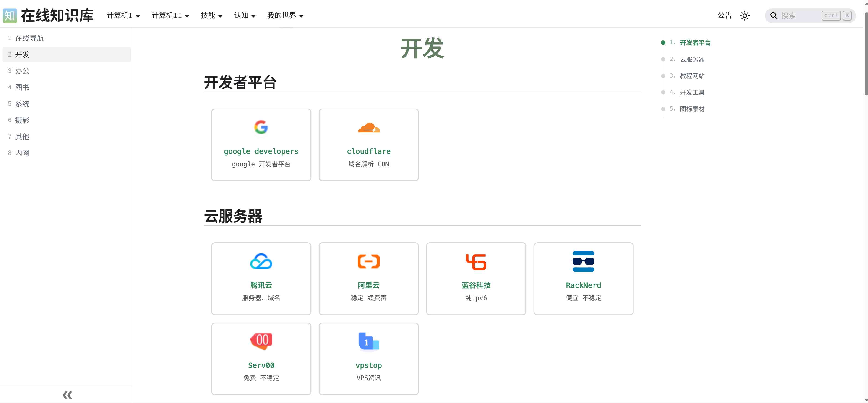Click the 稳定 续费贵 description text
This screenshot has width=868, height=403.
369,298
